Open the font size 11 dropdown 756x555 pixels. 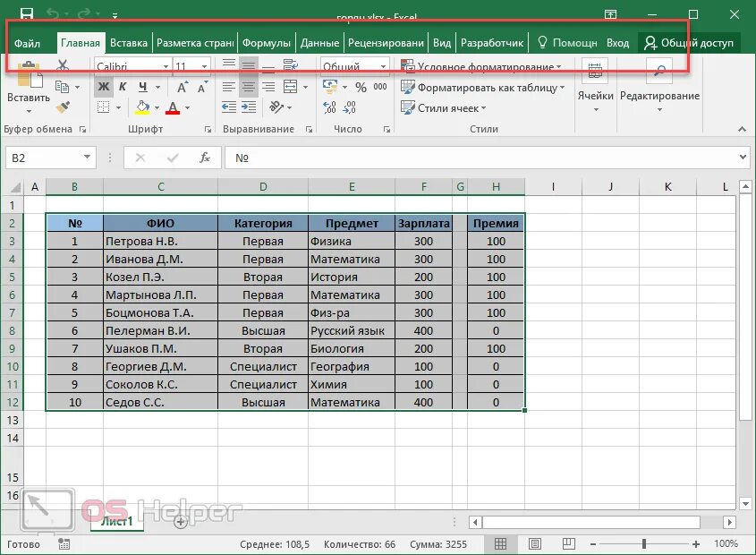click(x=204, y=66)
